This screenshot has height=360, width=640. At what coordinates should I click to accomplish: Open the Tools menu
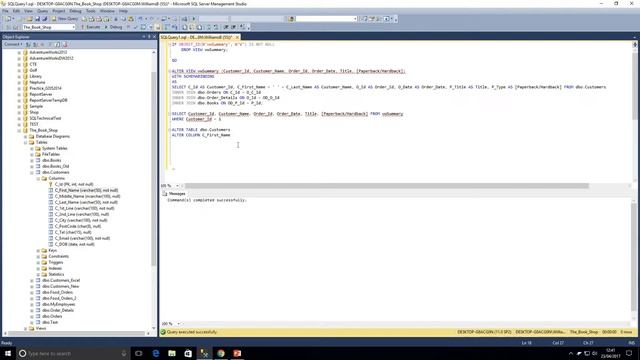91,11
